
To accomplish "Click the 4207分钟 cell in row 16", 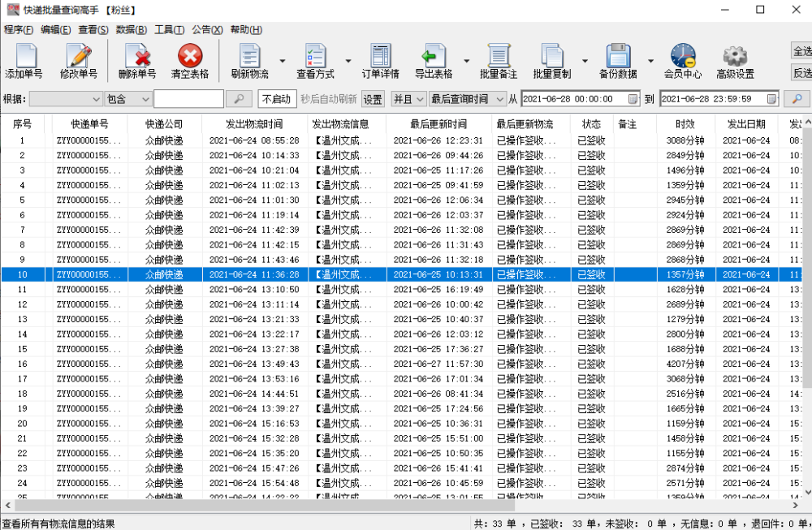I will (685, 364).
